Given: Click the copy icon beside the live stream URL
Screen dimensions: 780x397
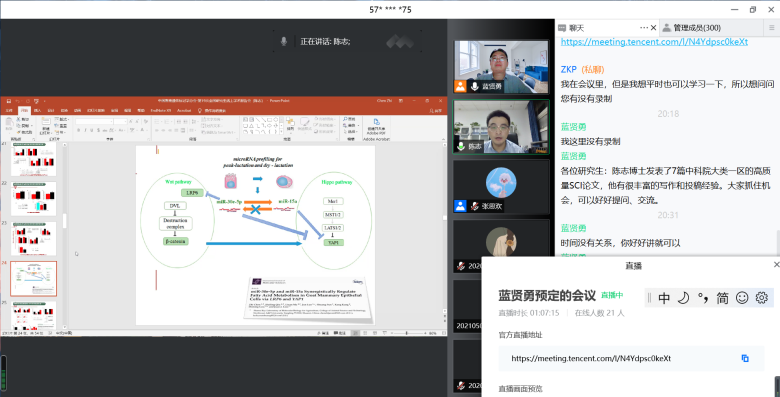Looking at the screenshot, I should [745, 358].
